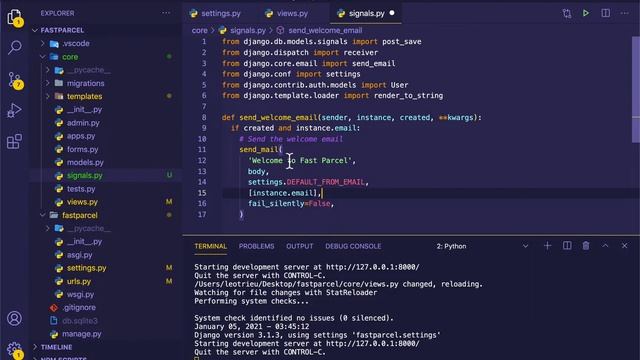Click the core breadcrumb segment
This screenshot has height=360, width=640.
tap(200, 30)
